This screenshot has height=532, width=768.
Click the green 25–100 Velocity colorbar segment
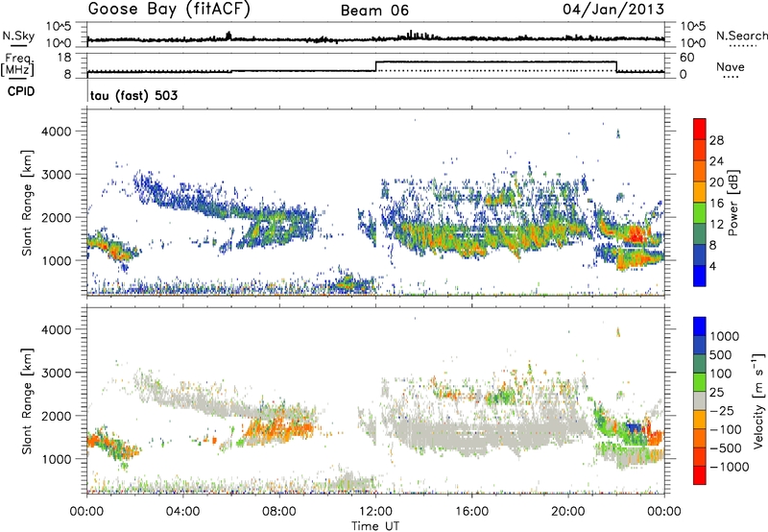pyautogui.click(x=700, y=382)
